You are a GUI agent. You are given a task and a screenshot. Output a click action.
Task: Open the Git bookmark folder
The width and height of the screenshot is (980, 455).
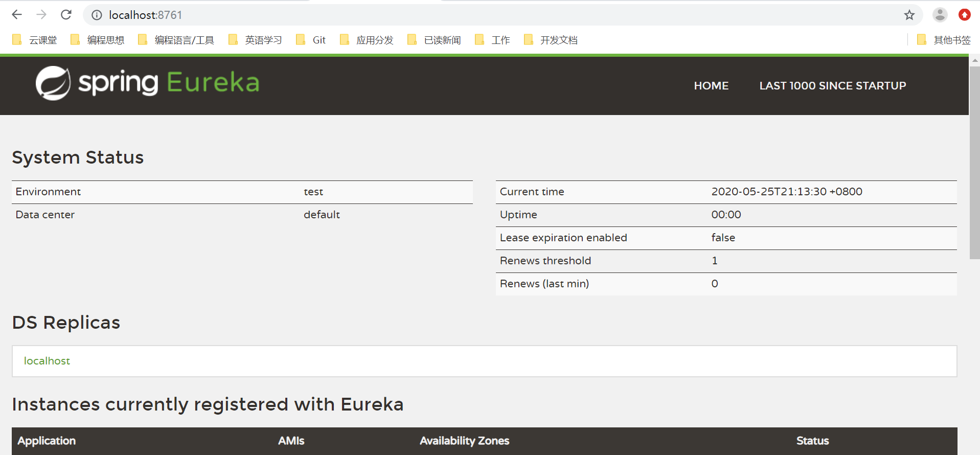point(310,40)
